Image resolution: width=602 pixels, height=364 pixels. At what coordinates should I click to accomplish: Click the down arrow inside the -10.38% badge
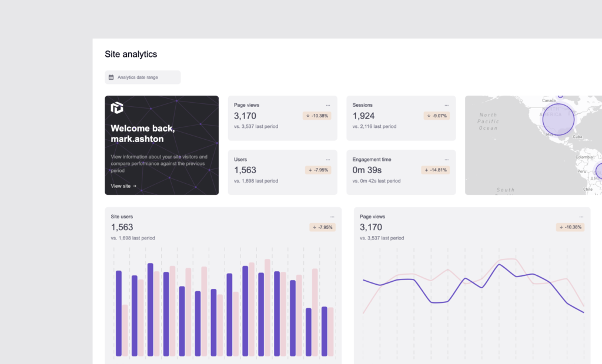308,116
